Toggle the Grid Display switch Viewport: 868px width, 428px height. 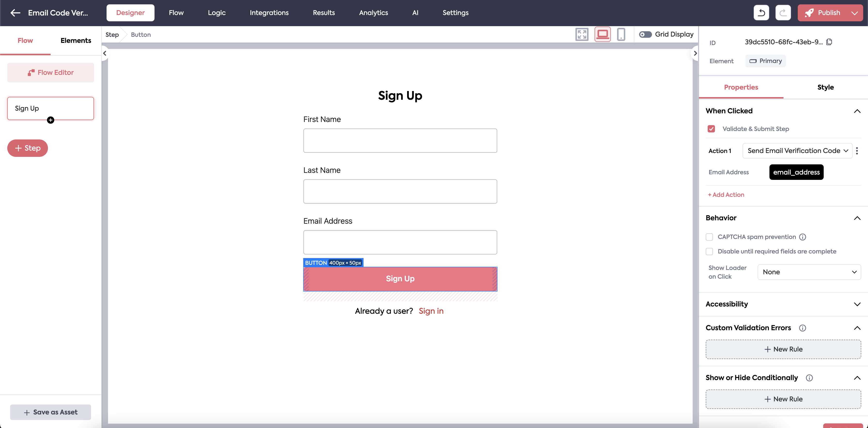click(x=645, y=34)
